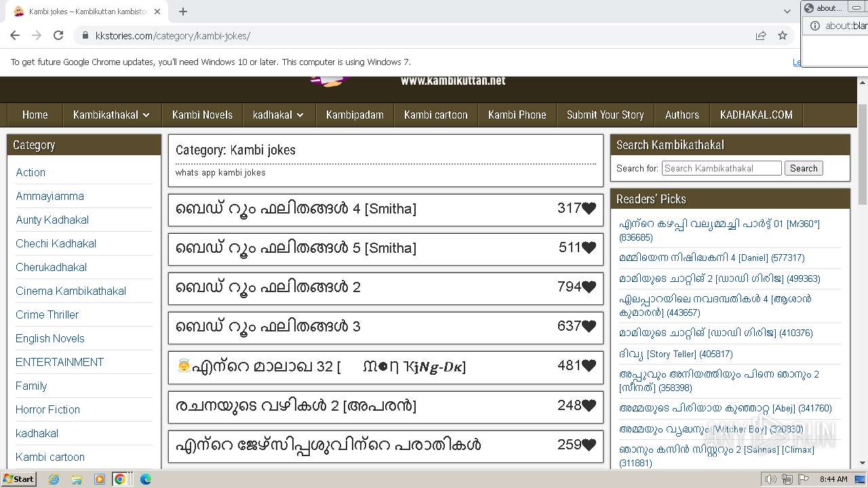Open Kambi cartoon in navigation bar
This screenshot has height=488, width=868.
coord(436,115)
